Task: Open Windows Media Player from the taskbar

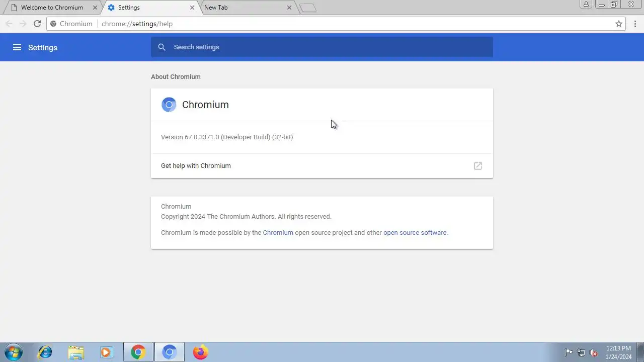Action: (x=106, y=352)
